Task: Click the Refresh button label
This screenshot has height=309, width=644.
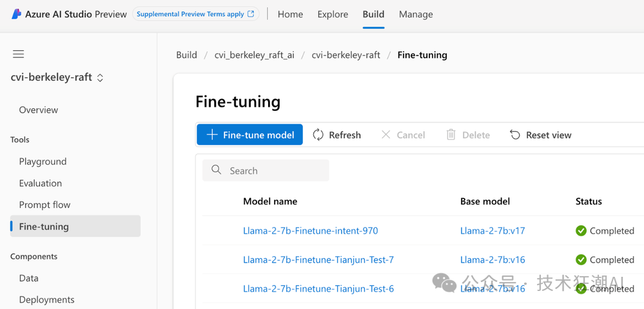Action: coord(345,135)
